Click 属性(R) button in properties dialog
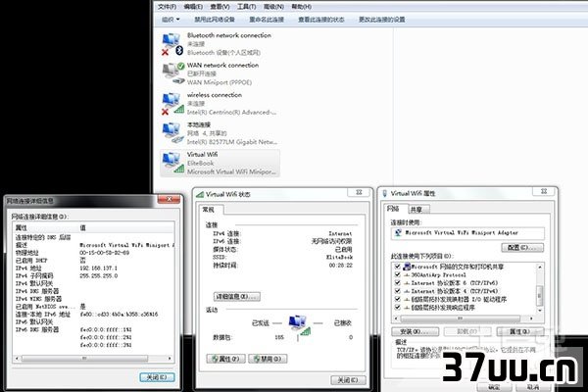The image size is (588, 392). 520,331
